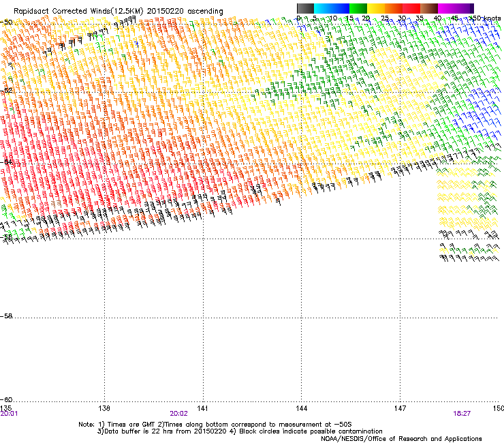Click the 'NOAA/NESDIS/Office of Research and Applications' credit
Image resolution: width=504 pixels, height=443 pixels.
[x=401, y=438]
